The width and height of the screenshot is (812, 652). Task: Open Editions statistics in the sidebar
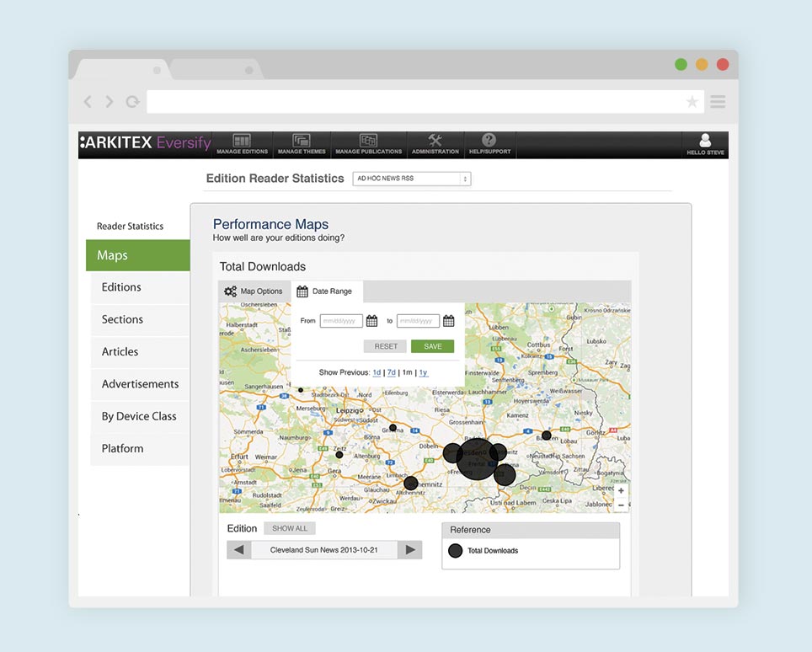pos(140,287)
